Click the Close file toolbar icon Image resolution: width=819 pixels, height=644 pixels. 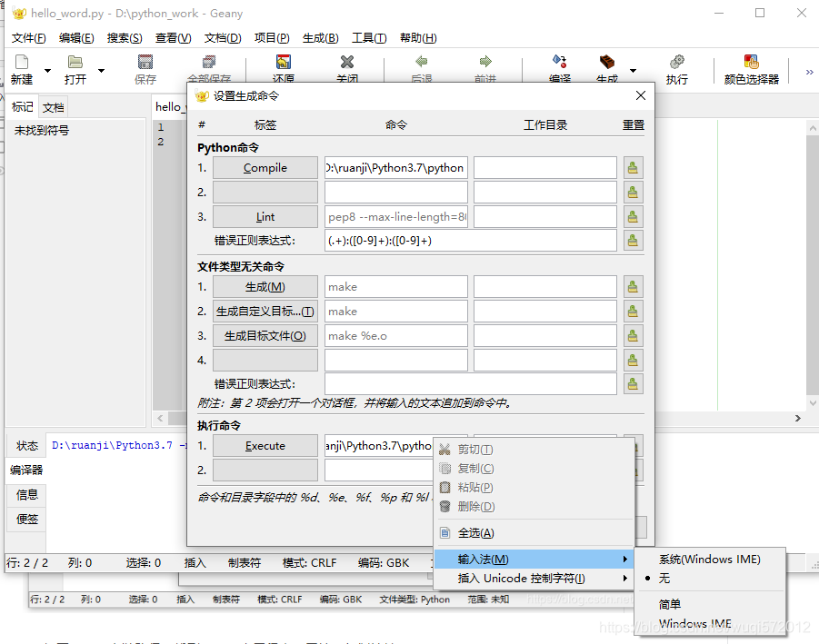pyautogui.click(x=347, y=62)
